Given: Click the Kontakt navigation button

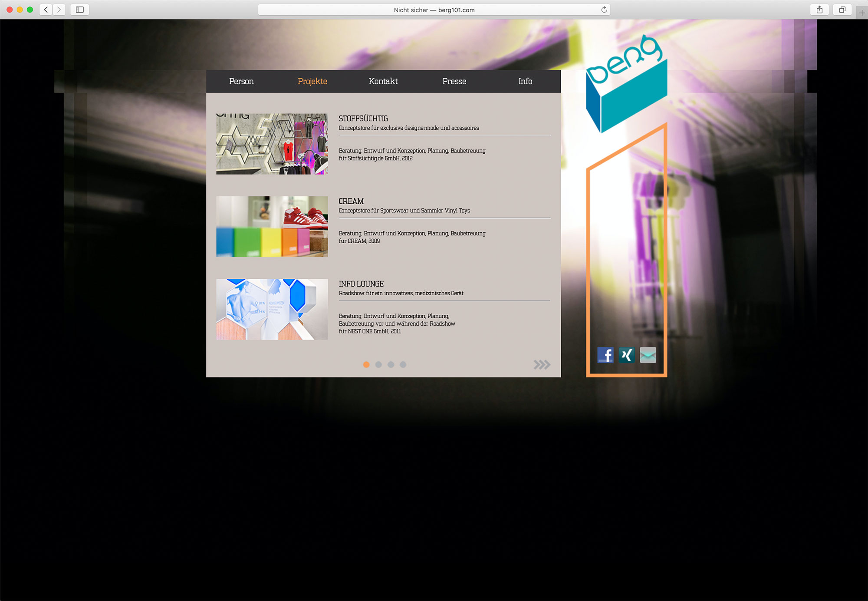Looking at the screenshot, I should point(383,81).
